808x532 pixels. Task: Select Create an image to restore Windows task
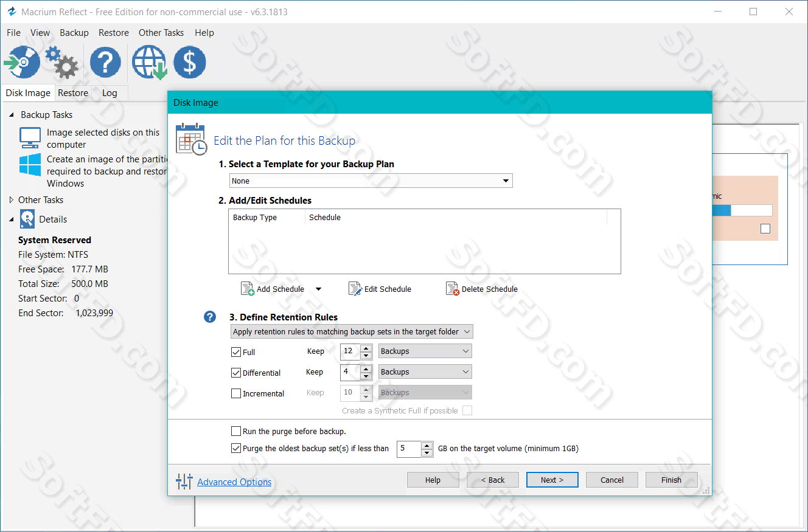click(x=106, y=171)
